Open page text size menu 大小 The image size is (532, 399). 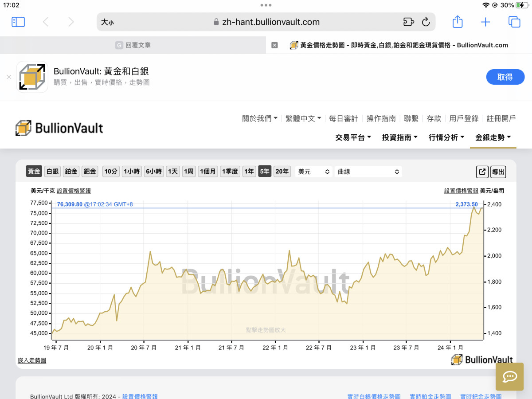107,22
